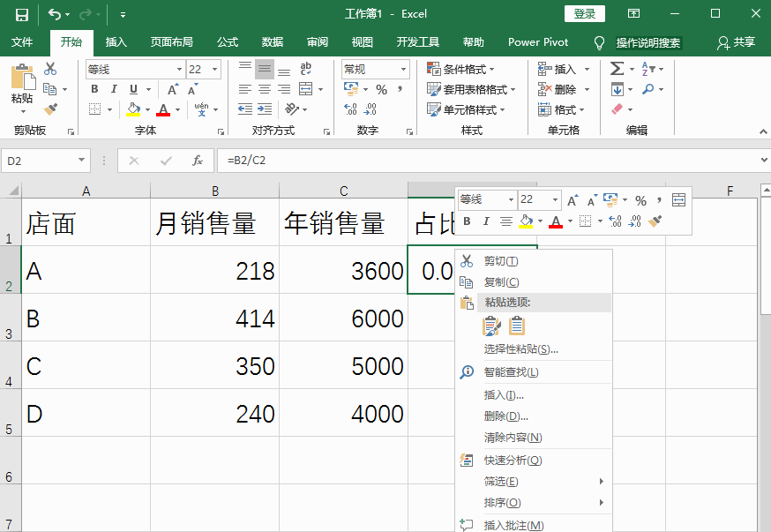Screen dimensions: 771x532
Task: Apply ribbon percent style number format
Action: (x=382, y=89)
